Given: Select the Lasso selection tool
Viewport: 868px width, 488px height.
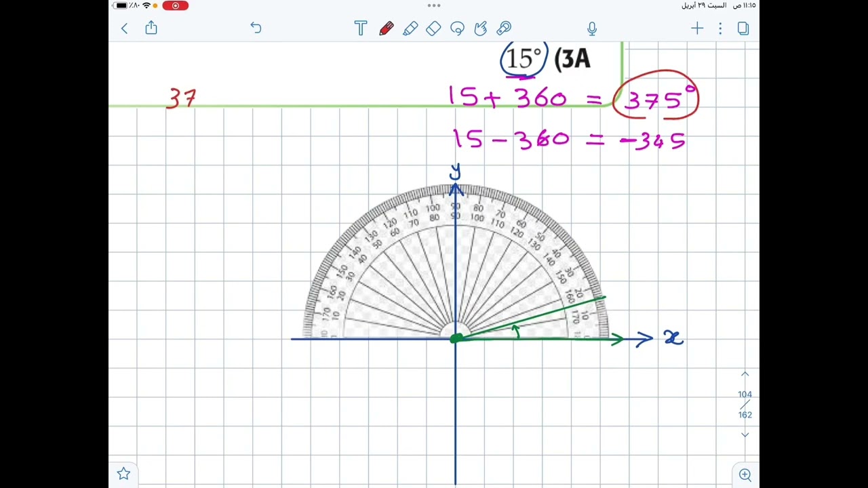Looking at the screenshot, I should click(x=457, y=28).
